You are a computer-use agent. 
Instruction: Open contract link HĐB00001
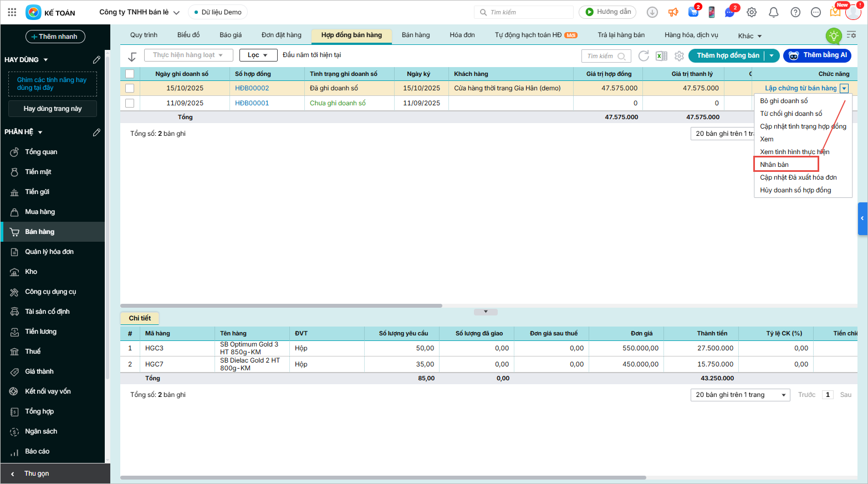point(252,103)
